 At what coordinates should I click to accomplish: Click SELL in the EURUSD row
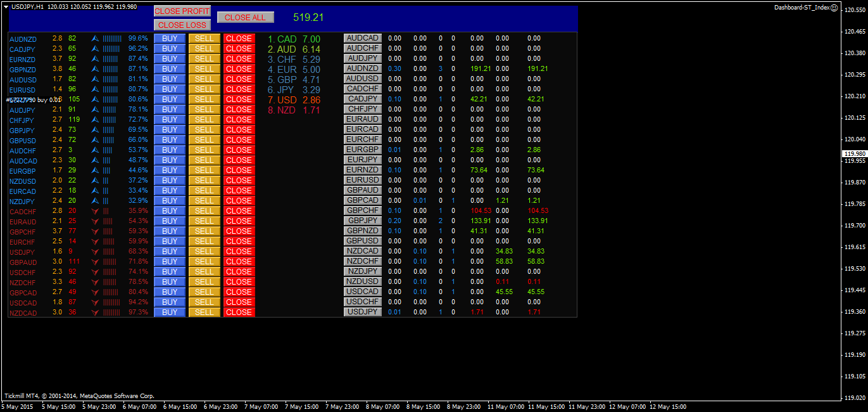204,89
